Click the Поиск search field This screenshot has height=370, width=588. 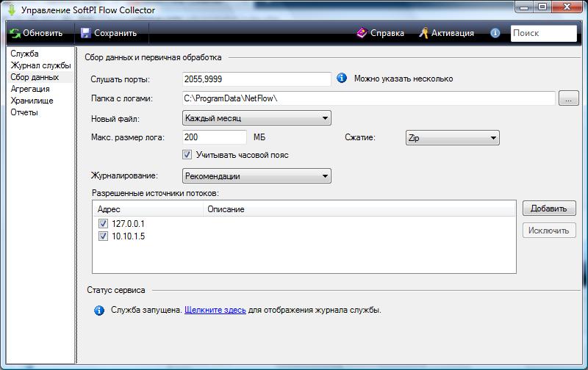coord(543,33)
